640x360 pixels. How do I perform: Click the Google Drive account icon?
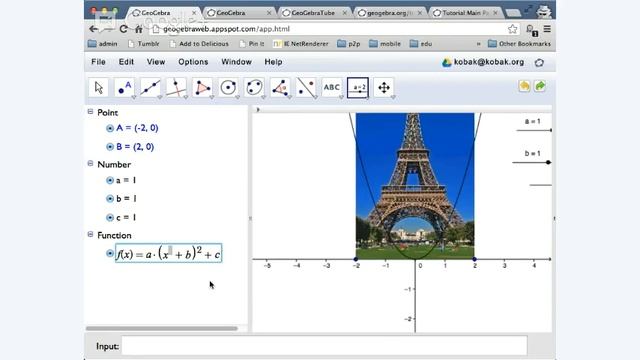tap(447, 62)
